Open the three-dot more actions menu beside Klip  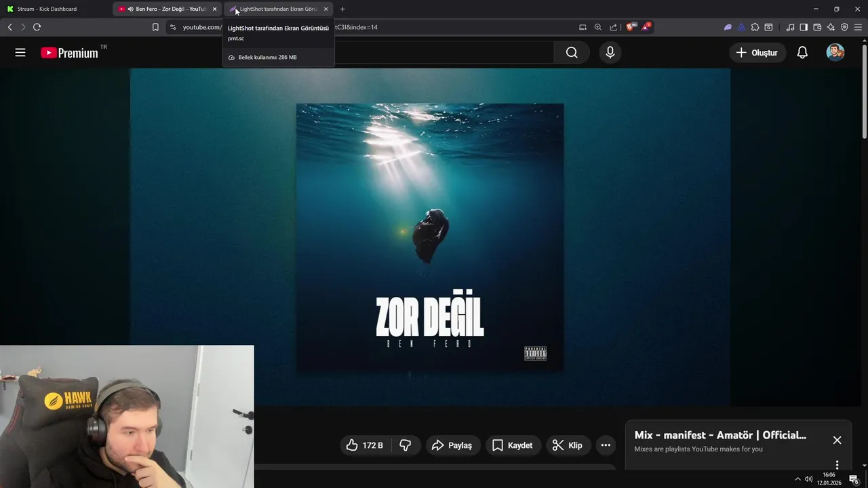(x=606, y=445)
